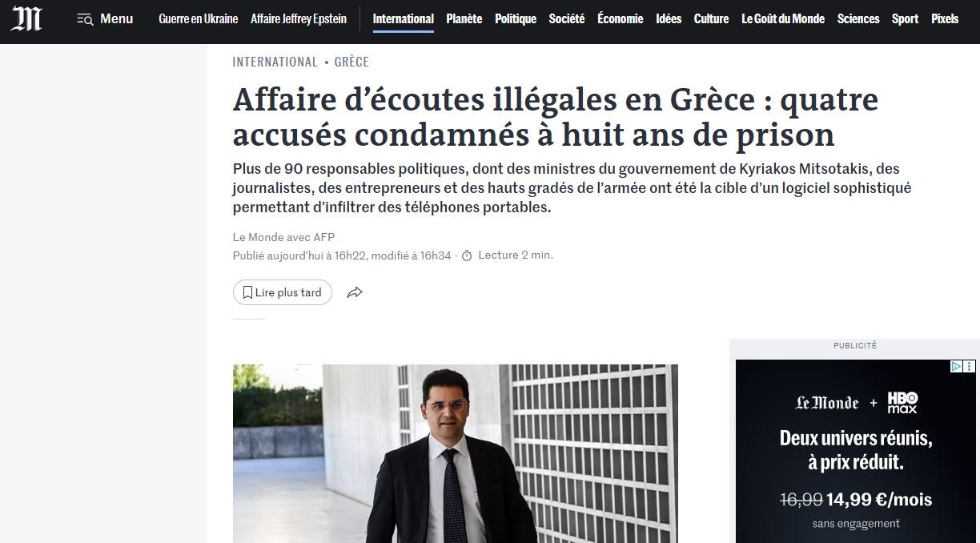
Task: Open the Économie section
Action: (x=621, y=18)
